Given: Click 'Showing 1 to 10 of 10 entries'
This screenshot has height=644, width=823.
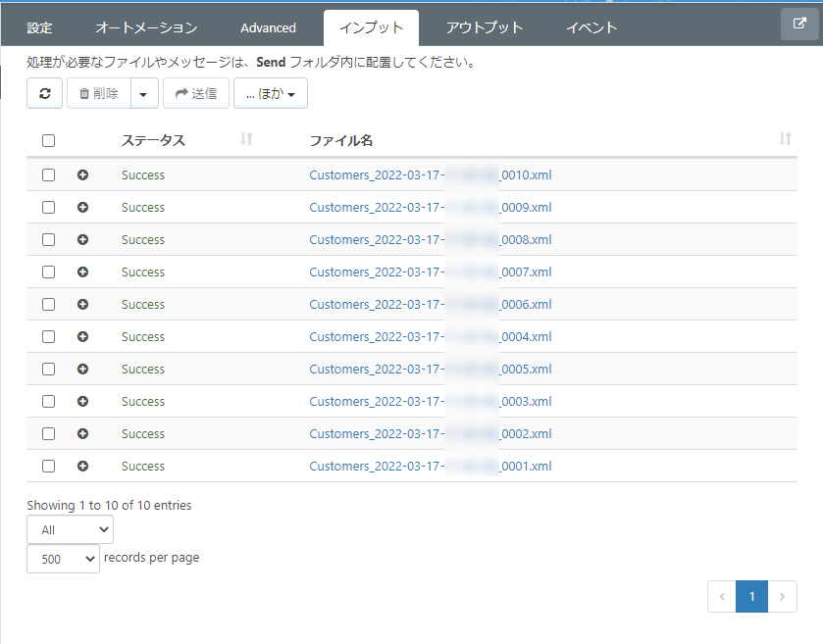Looking at the screenshot, I should tap(109, 506).
